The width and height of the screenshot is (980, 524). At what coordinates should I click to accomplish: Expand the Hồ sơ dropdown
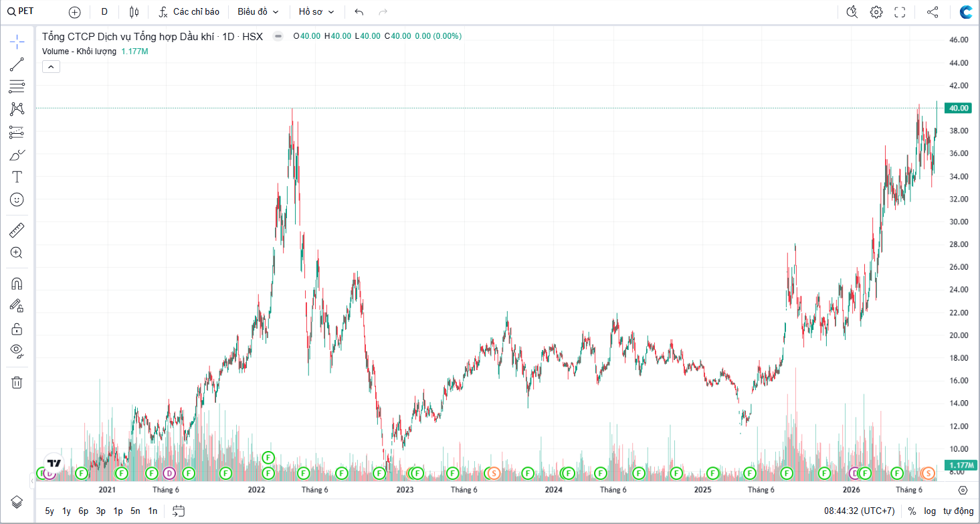tap(316, 12)
